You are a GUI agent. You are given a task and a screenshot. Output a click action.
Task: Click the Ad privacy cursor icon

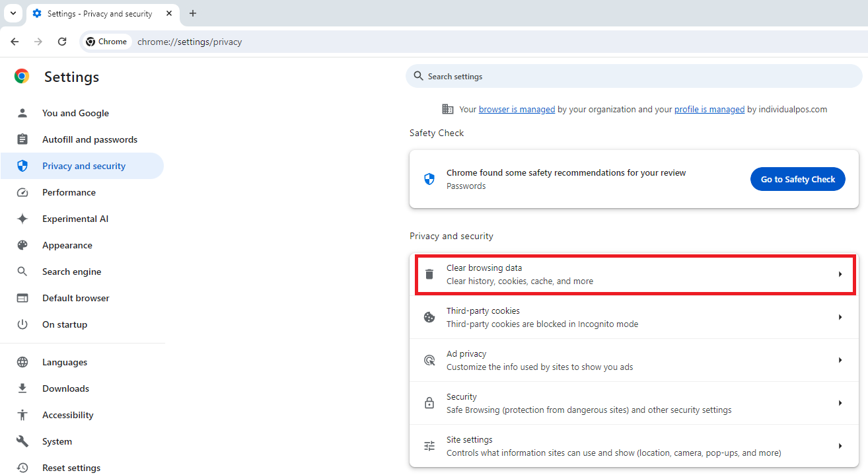(x=429, y=360)
